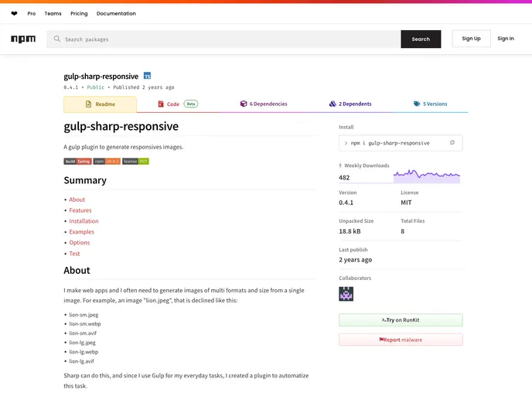Viewport: 532px width, 396px height.
Task: Click the npm v0.4.1 badge
Action: [107, 161]
